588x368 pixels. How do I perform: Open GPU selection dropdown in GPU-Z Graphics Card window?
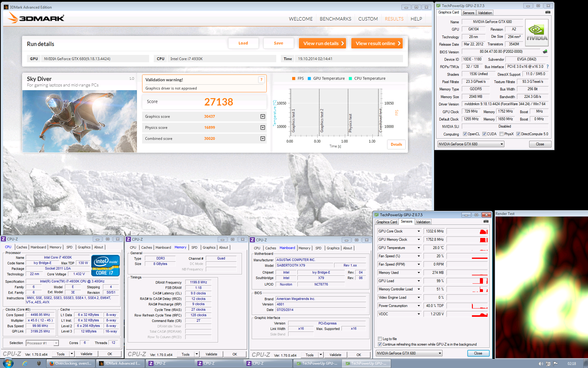[x=471, y=144]
